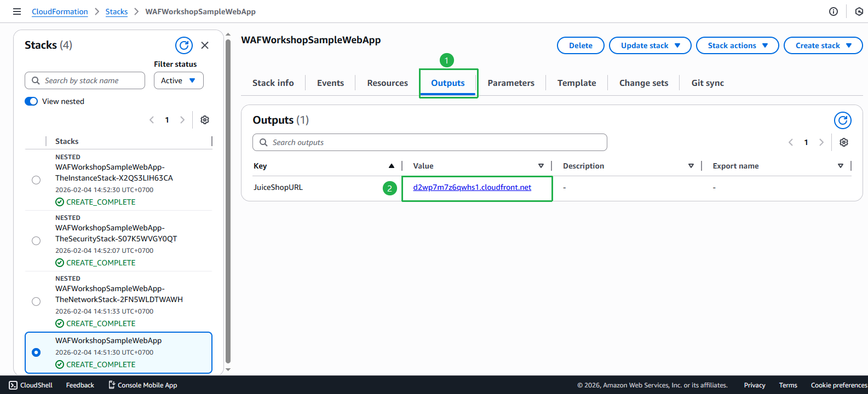Screen dimensions: 868x394
Task: Open CloudShell from the footer
Action: [31, 385]
